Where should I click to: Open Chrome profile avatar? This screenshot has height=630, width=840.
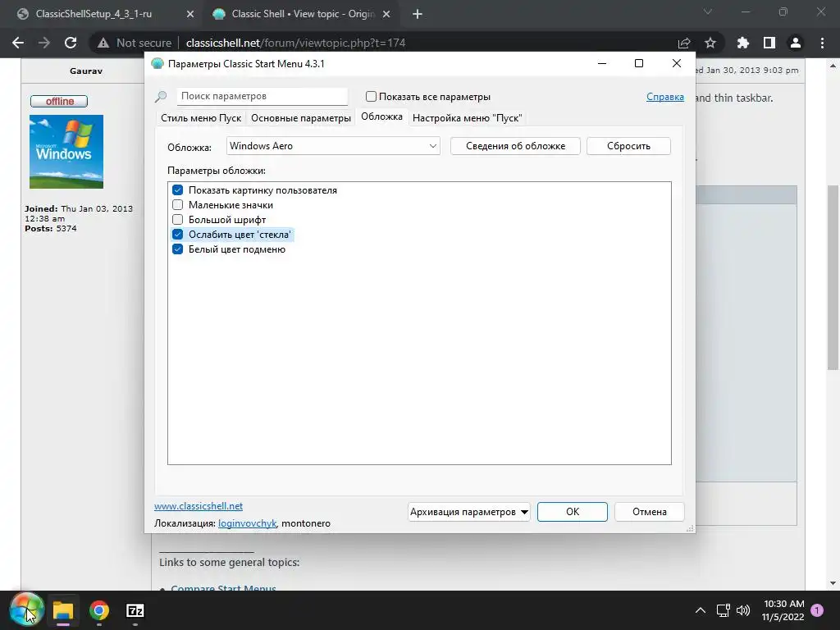(x=796, y=43)
